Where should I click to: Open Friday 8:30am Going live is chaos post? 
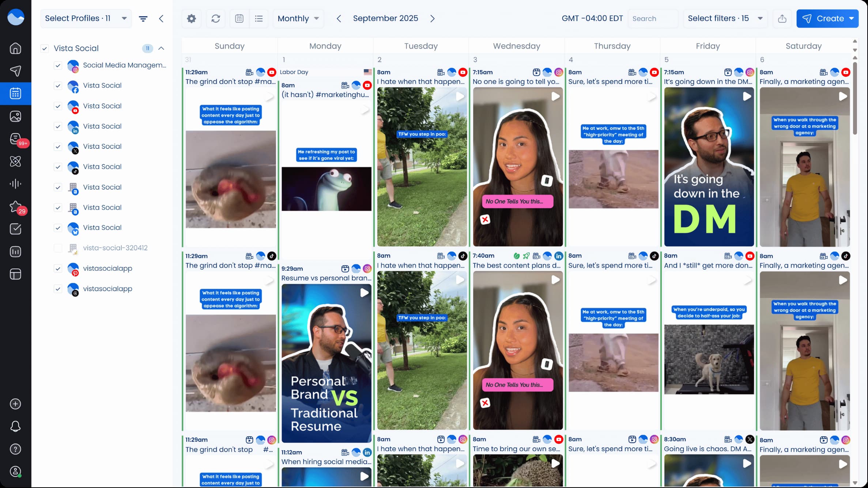pyautogui.click(x=708, y=449)
